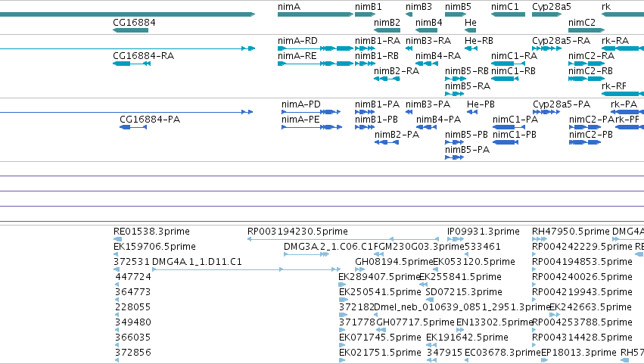Click EST EK159706.5prime
Viewport: 644px width, 364px height.
[116, 254]
